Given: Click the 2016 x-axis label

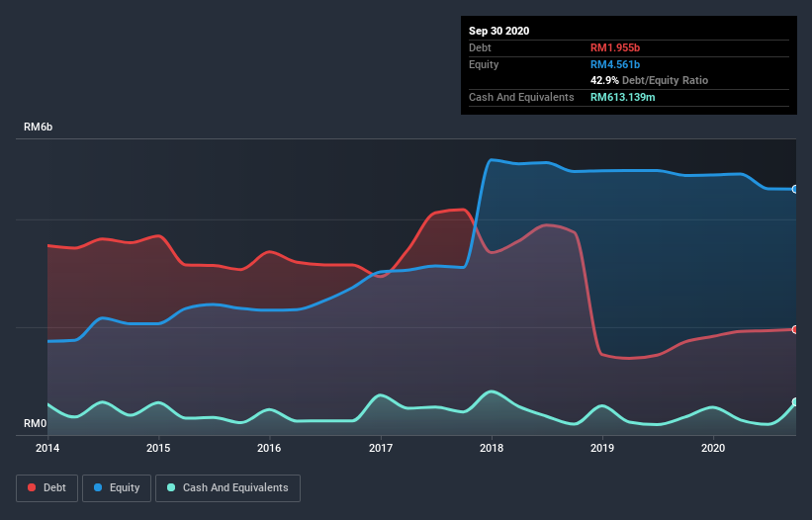Looking at the screenshot, I should click(x=269, y=448).
